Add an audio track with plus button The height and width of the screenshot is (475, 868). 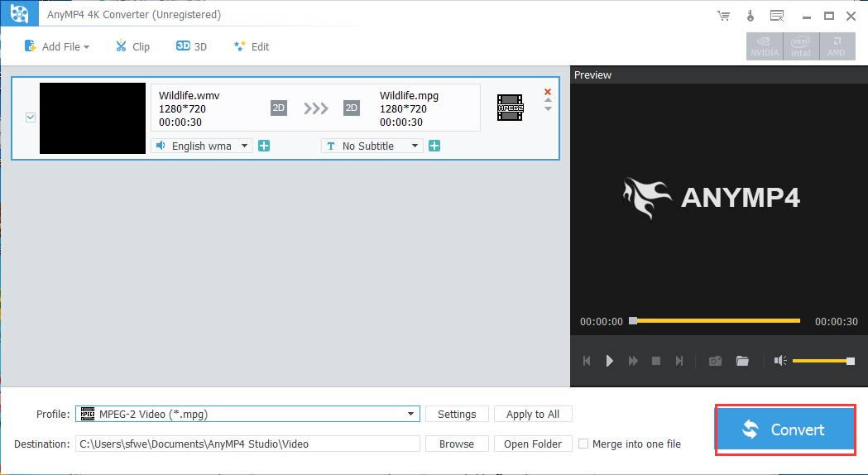click(x=264, y=146)
